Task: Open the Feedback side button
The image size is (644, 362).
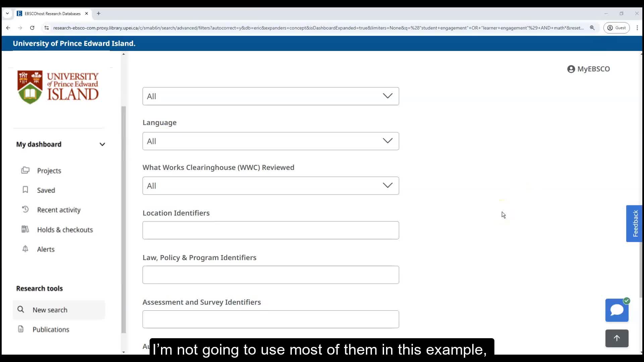Action: coord(635,224)
